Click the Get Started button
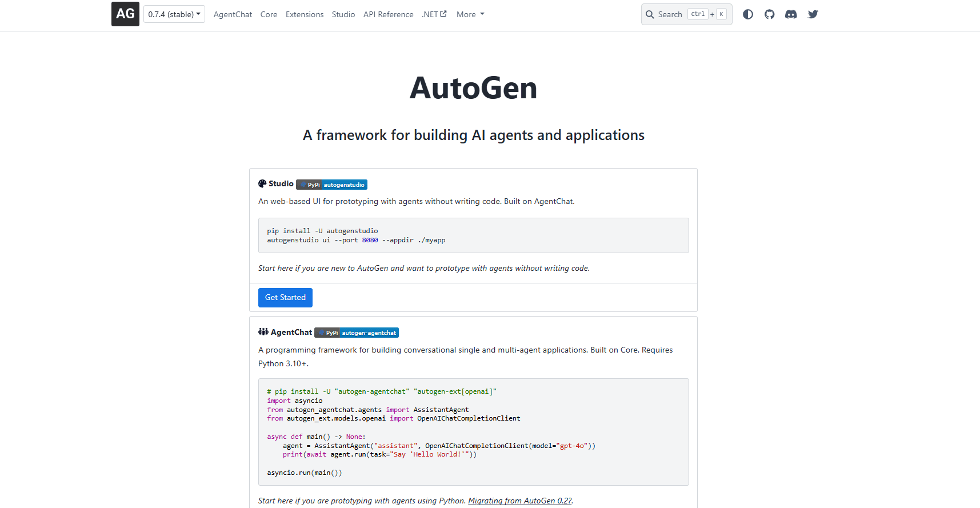Image resolution: width=980 pixels, height=508 pixels. (285, 298)
